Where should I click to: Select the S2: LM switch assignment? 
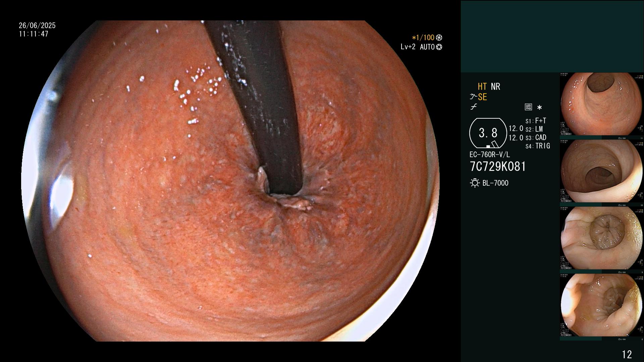click(534, 129)
